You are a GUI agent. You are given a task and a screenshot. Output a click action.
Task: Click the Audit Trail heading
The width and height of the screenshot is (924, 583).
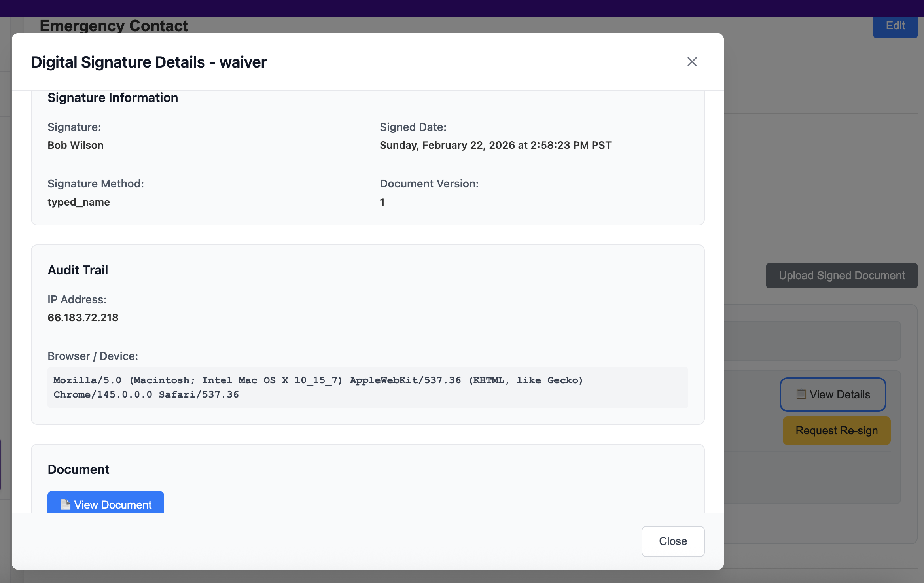78,270
